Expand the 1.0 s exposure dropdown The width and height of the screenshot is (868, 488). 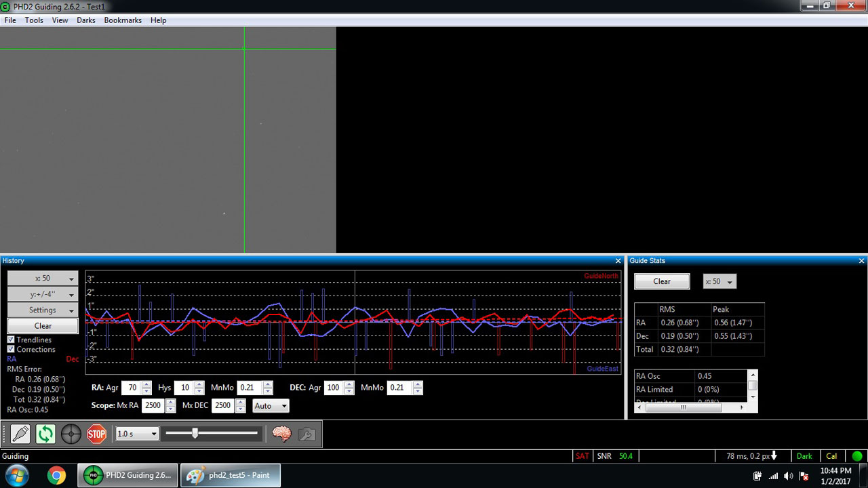(138, 434)
